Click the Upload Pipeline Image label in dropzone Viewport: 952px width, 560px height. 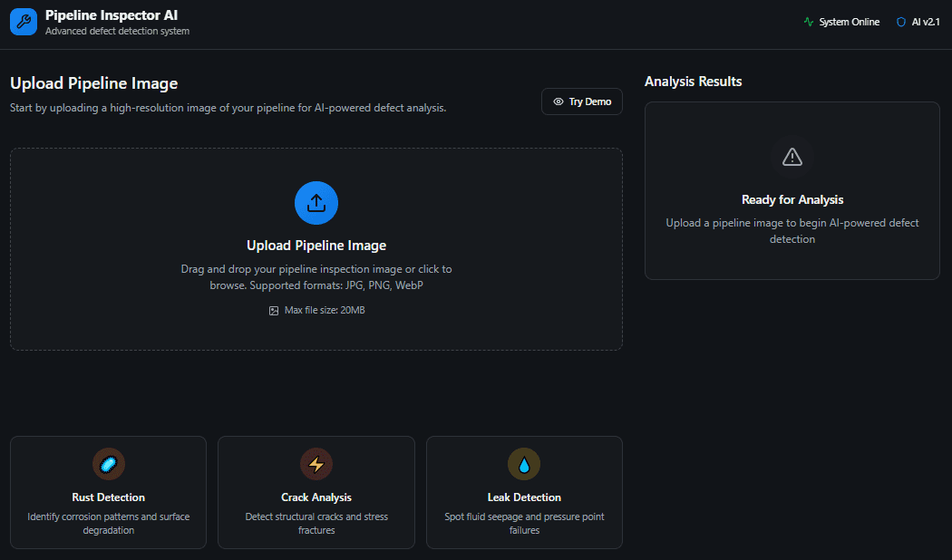316,246
